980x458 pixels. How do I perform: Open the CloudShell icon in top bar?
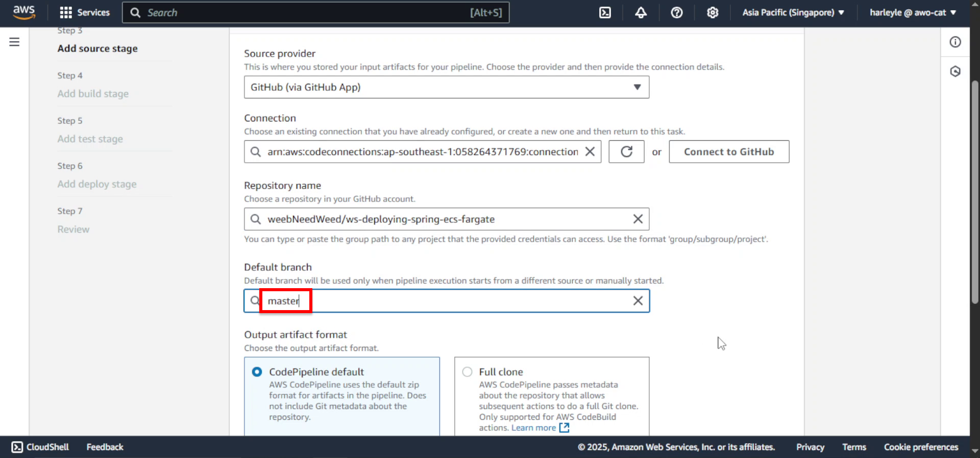(x=605, y=12)
